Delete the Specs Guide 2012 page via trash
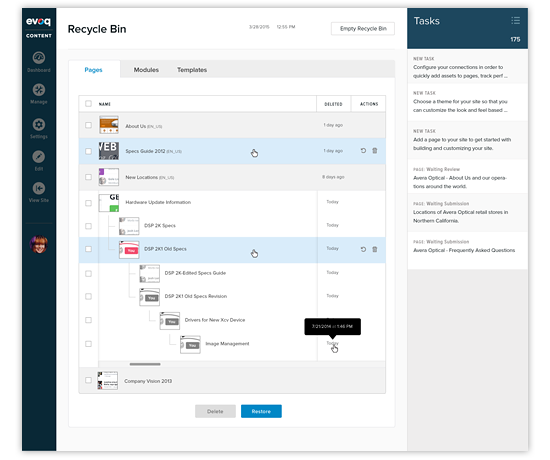This screenshot has height=460, width=550. 375,151
